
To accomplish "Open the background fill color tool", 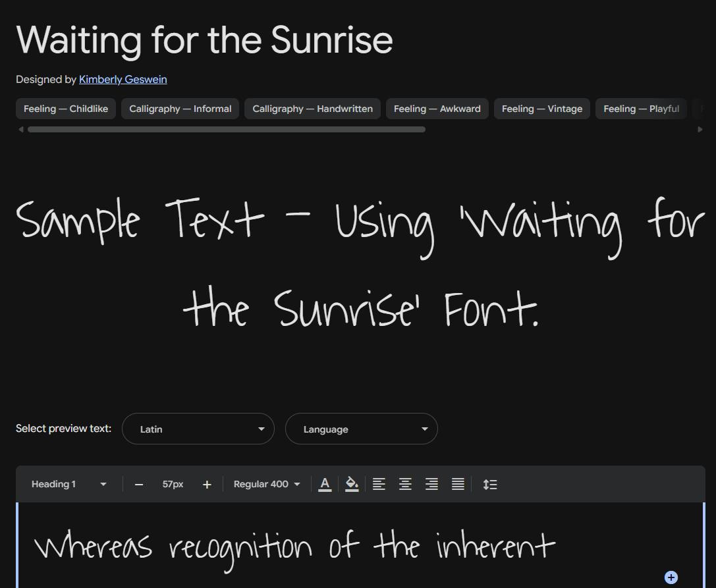I will coord(352,484).
